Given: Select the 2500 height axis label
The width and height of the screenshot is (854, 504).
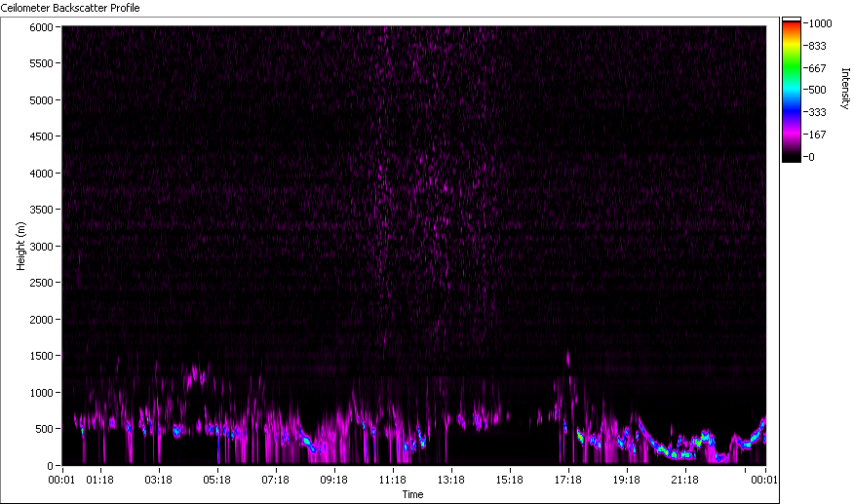Looking at the screenshot, I should point(41,283).
